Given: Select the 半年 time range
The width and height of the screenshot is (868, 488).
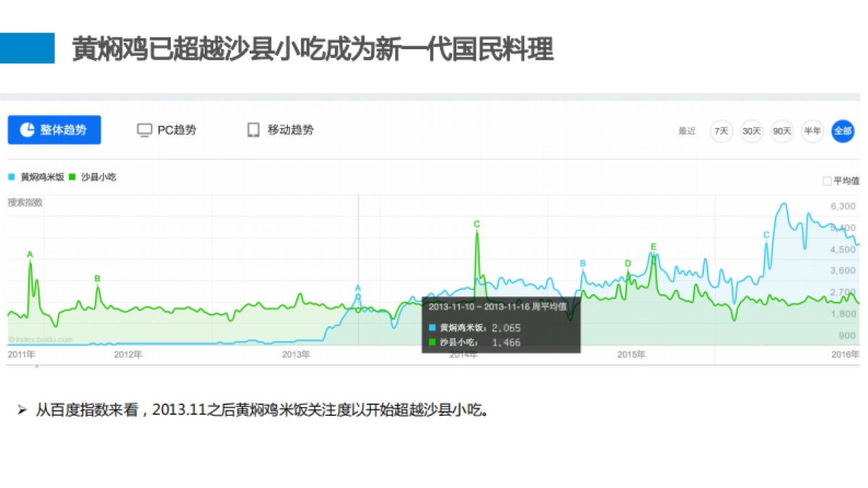Looking at the screenshot, I should point(812,132).
